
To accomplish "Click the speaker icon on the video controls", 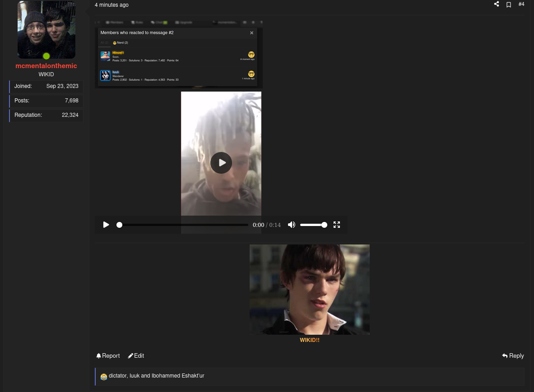I will coord(292,225).
